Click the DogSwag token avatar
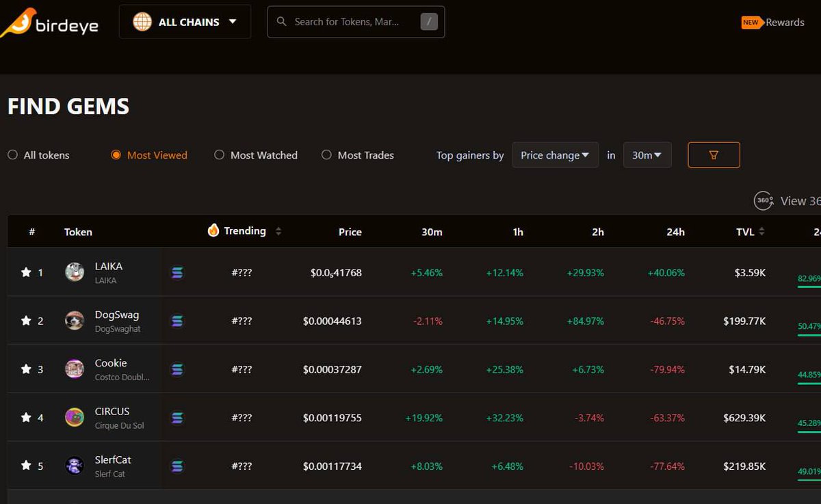821x504 pixels. (x=75, y=321)
